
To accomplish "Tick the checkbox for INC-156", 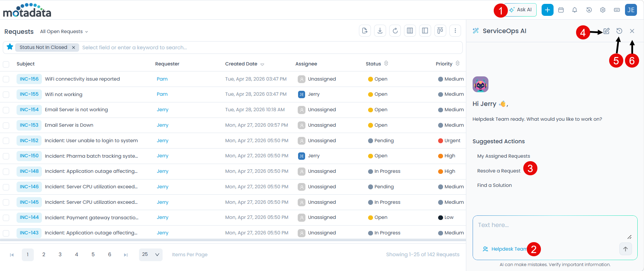I will [x=6, y=79].
